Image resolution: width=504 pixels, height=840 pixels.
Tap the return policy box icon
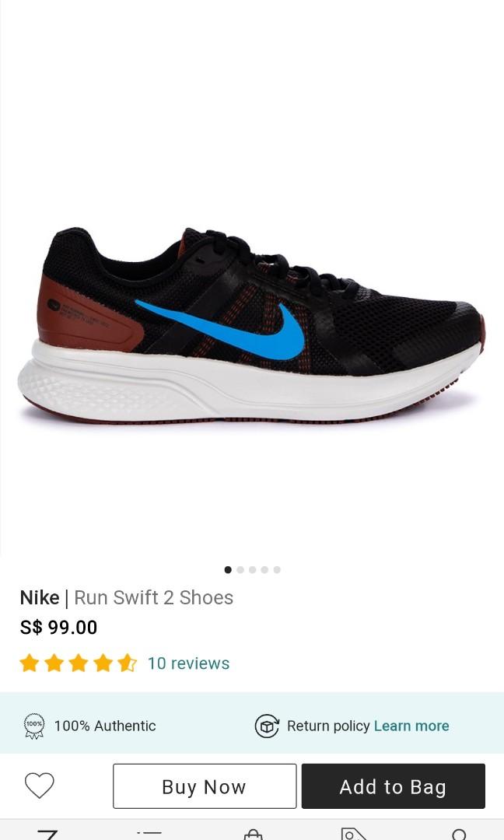(267, 726)
